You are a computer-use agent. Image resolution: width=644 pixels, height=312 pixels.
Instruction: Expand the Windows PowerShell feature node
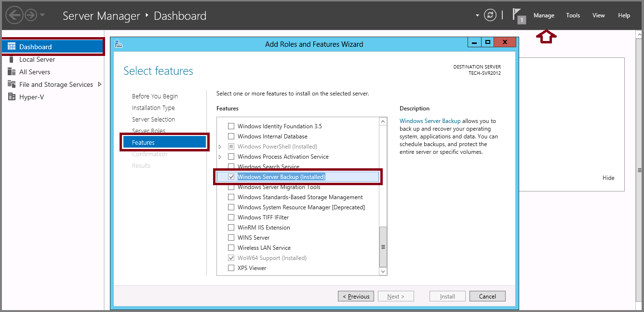(221, 147)
